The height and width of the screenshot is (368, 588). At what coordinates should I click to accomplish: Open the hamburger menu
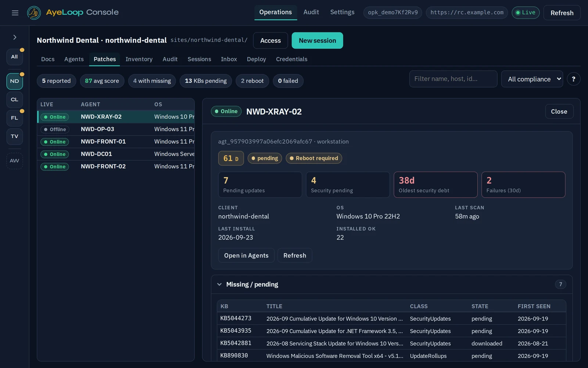[15, 13]
